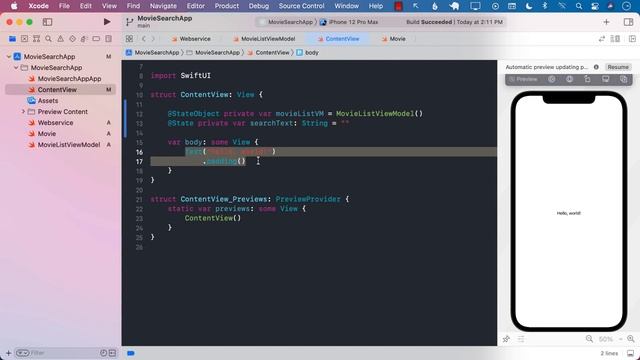Open the Product menu
Viewport: 640px width, 360px height.
point(227,6)
